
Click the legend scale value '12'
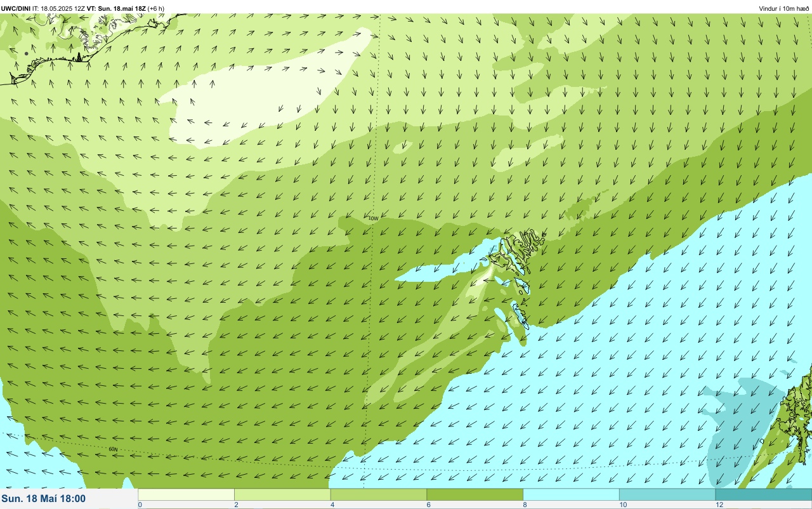coord(719,505)
